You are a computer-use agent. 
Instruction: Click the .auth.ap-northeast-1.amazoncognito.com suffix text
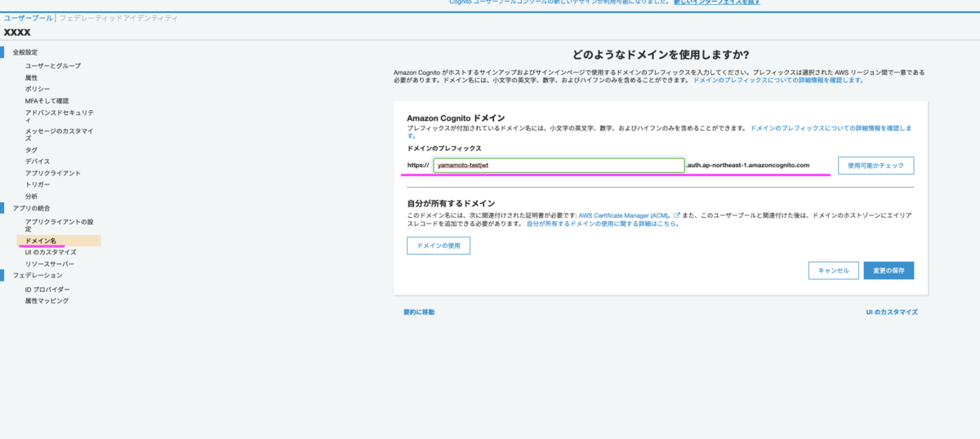click(747, 165)
